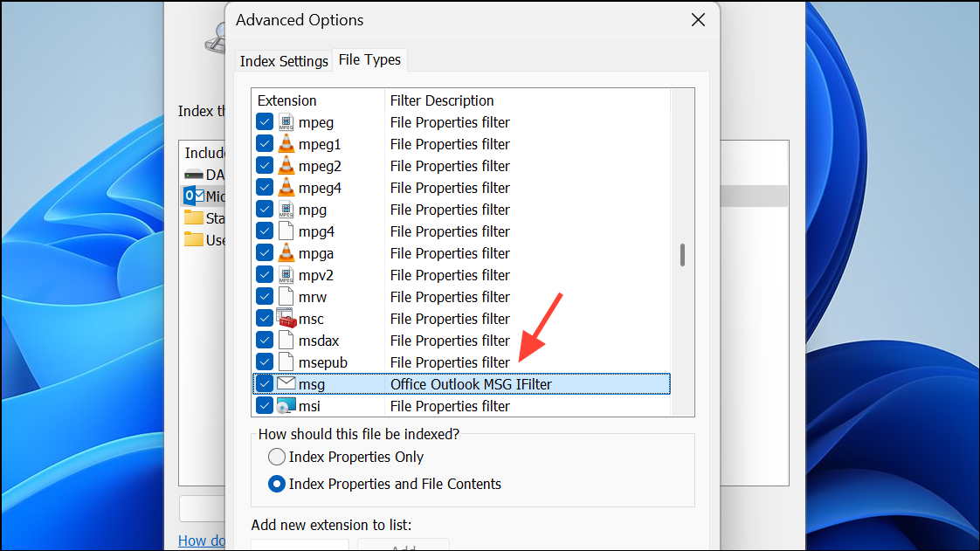Click the VLC cone icon for mpeg1
The height and width of the screenshot is (551, 980).
pos(286,144)
